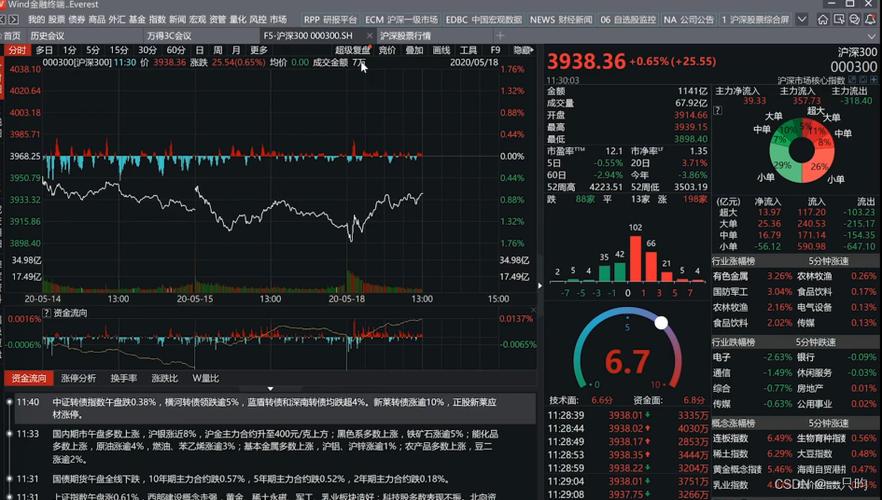Switch chart to 多日 view
The image size is (882, 500).
tap(44, 50)
